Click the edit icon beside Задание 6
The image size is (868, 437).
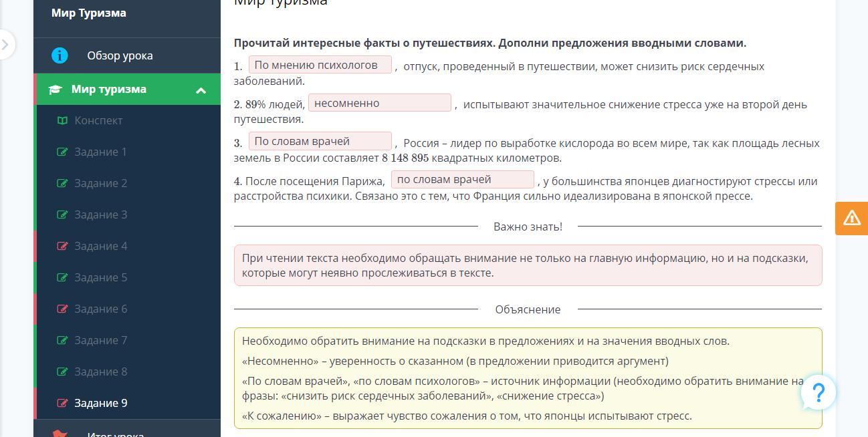tap(62, 309)
